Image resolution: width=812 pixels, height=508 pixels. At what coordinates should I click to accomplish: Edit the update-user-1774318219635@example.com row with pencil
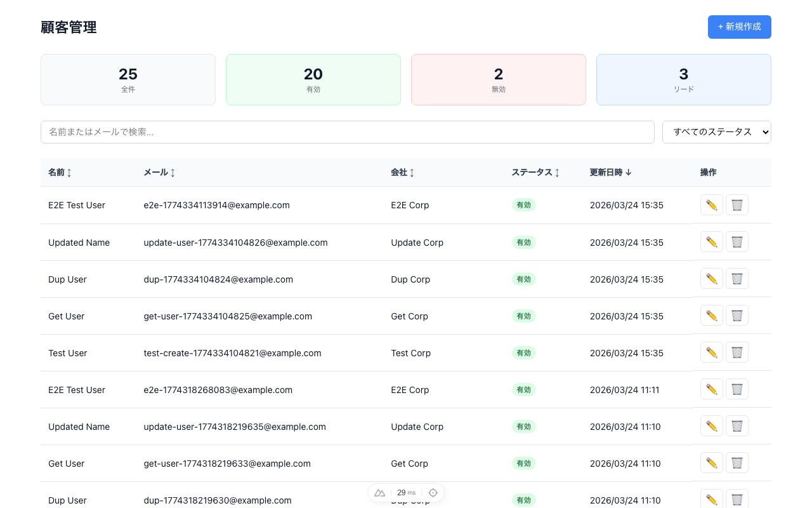[x=711, y=426]
